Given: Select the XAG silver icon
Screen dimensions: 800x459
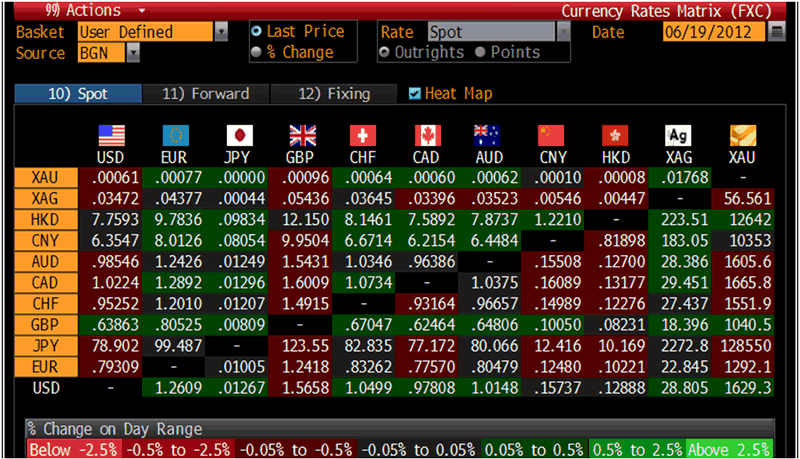Looking at the screenshot, I should pyautogui.click(x=679, y=136).
